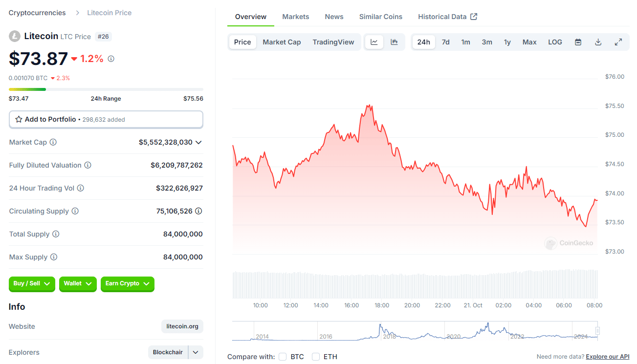The height and width of the screenshot is (364, 637).
Task: Open the Earn Crypto dropdown
Action: click(x=128, y=283)
